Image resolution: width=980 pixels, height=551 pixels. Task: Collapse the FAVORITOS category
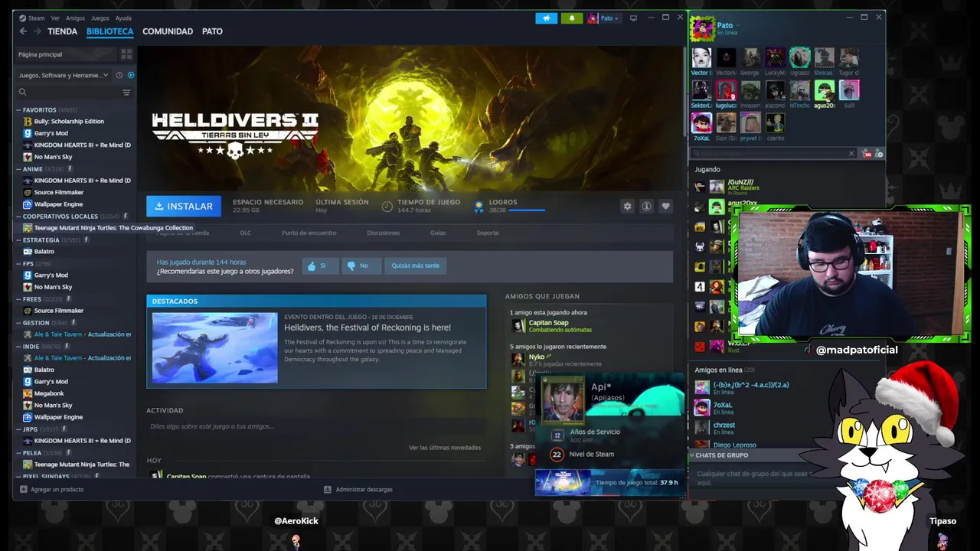18,110
